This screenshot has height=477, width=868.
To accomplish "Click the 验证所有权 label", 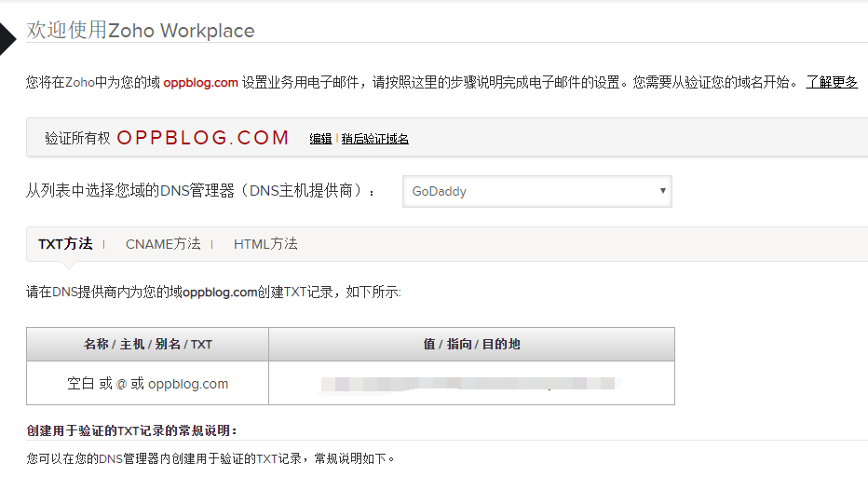I will coord(77,138).
